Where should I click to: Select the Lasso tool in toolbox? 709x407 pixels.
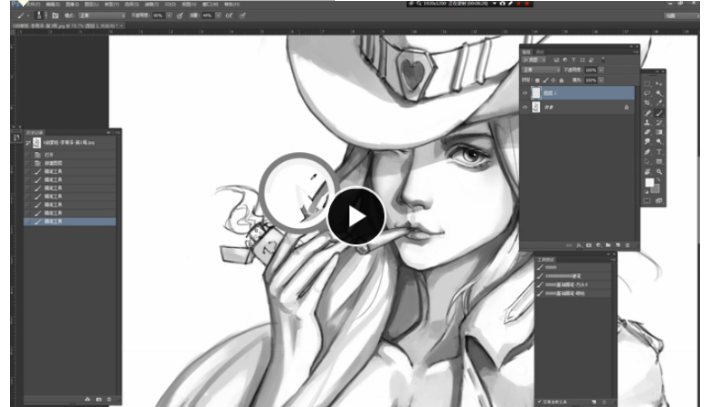pyautogui.click(x=647, y=93)
